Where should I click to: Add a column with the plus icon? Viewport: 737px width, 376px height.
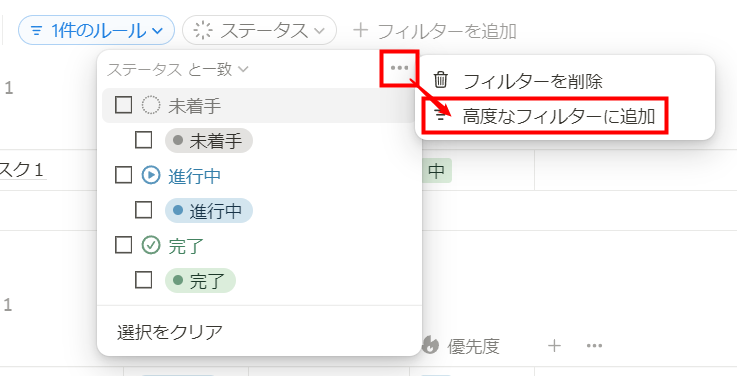[555, 346]
